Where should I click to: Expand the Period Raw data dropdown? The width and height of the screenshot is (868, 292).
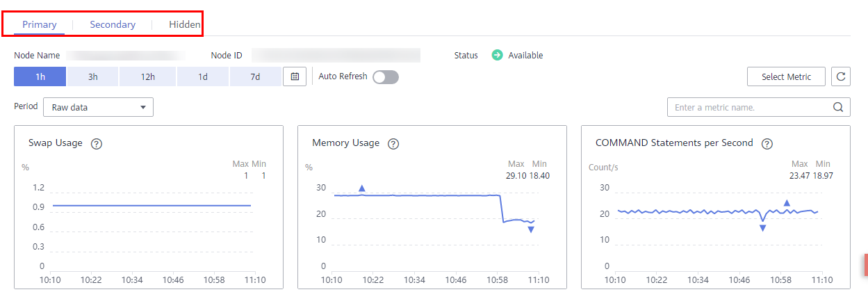[x=98, y=107]
